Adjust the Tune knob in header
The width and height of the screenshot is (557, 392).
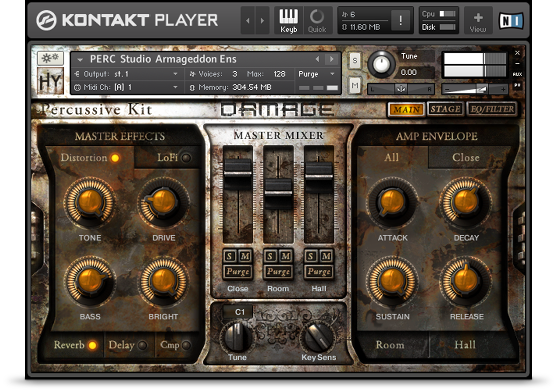point(381,64)
